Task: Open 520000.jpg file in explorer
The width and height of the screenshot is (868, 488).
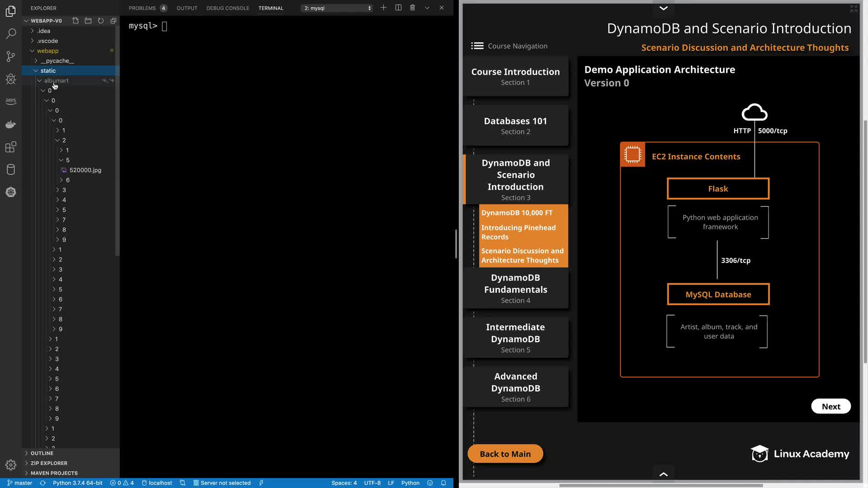Action: click(x=85, y=170)
